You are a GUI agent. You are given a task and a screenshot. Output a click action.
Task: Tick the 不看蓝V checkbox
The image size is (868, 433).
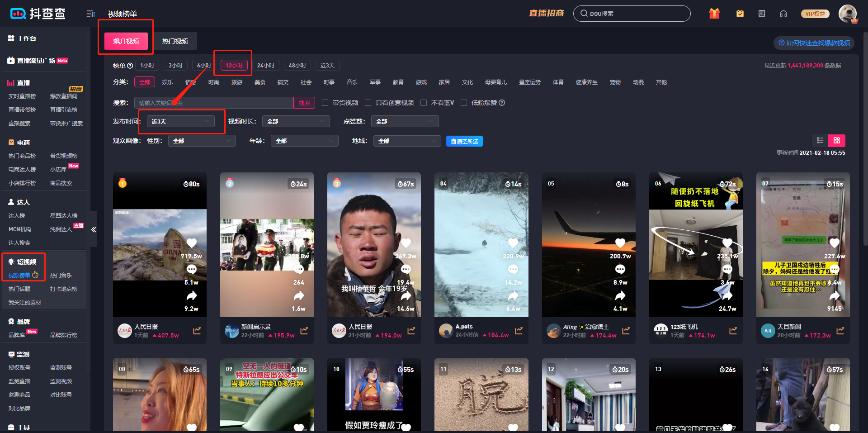424,103
